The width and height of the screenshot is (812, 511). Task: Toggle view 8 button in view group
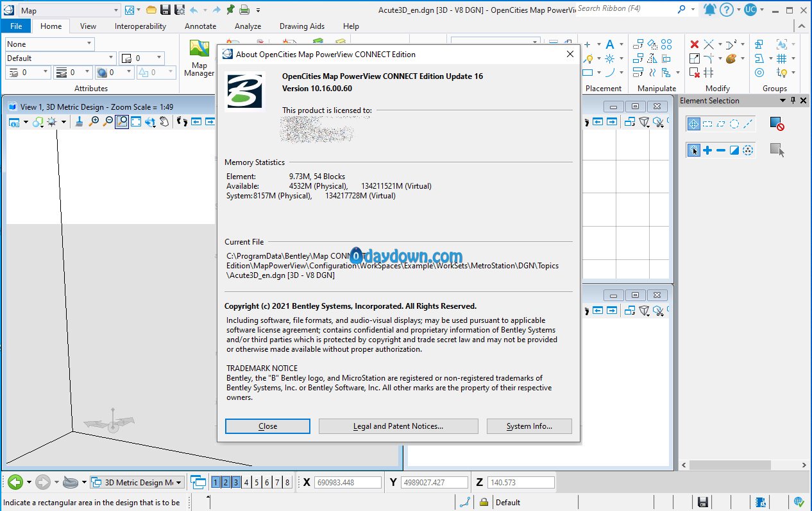(x=287, y=482)
